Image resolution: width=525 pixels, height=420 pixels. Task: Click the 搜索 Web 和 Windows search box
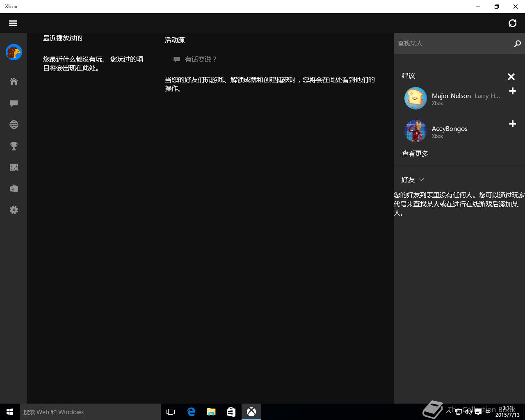pyautogui.click(x=90, y=412)
